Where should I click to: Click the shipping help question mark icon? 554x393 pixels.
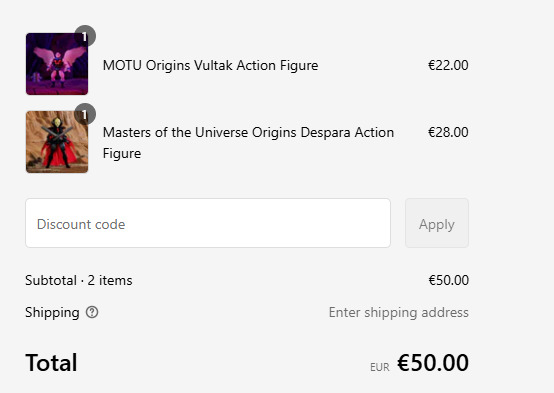(92, 312)
